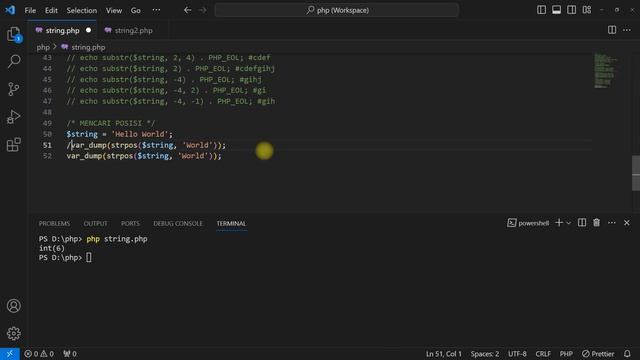
Task: Toggle the bottom panel layout icon
Action: [556, 10]
